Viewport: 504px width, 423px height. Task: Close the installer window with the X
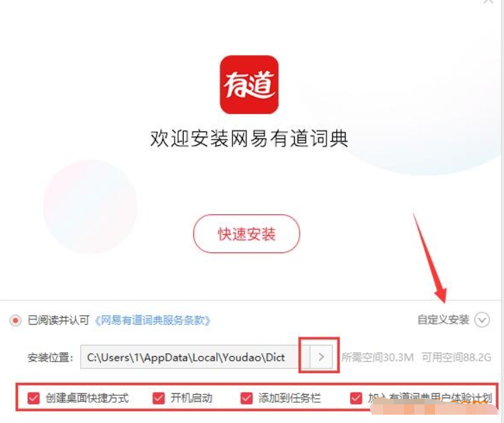[489, 1]
